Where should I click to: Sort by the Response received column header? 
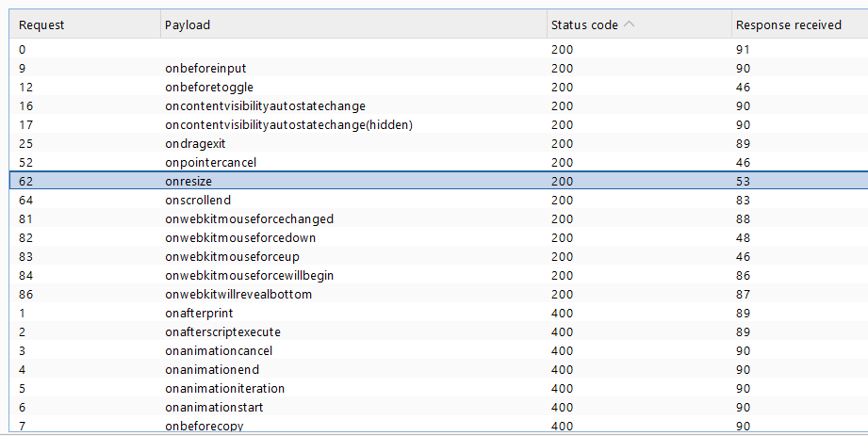(x=800, y=24)
